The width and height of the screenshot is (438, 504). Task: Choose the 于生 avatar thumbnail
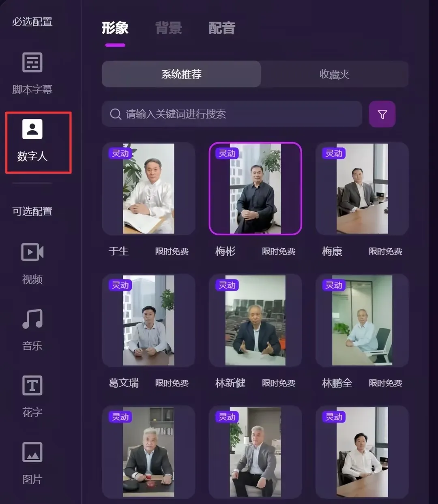point(148,189)
